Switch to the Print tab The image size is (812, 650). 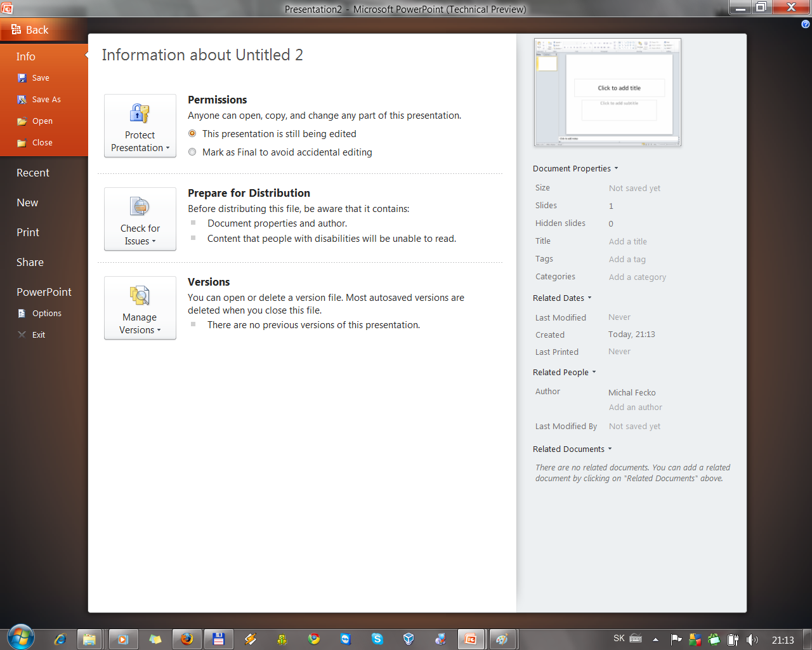[28, 232]
